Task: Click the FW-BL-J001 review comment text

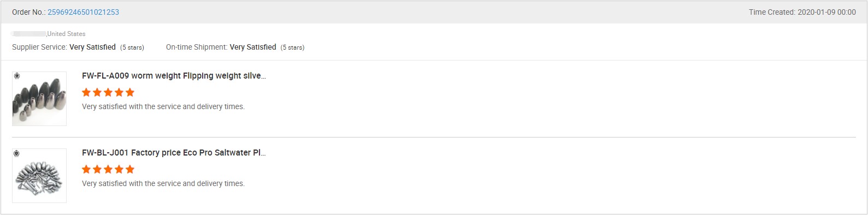Action: 163,183
